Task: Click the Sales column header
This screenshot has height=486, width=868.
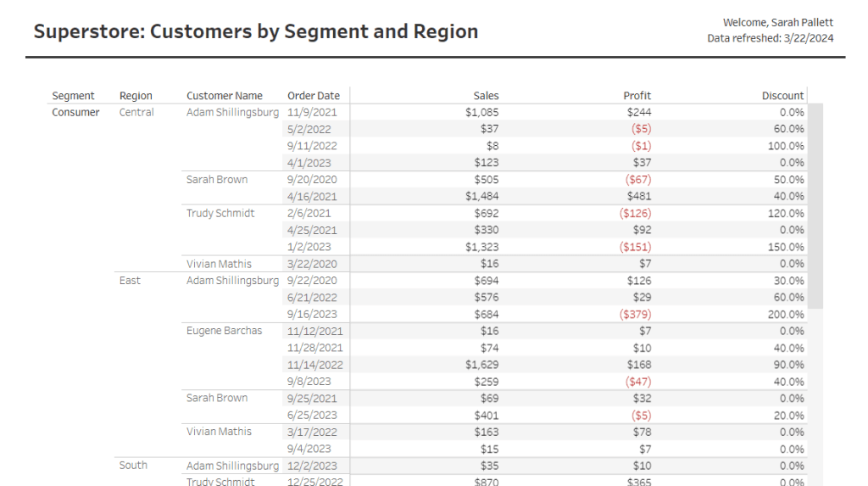Action: [486, 96]
